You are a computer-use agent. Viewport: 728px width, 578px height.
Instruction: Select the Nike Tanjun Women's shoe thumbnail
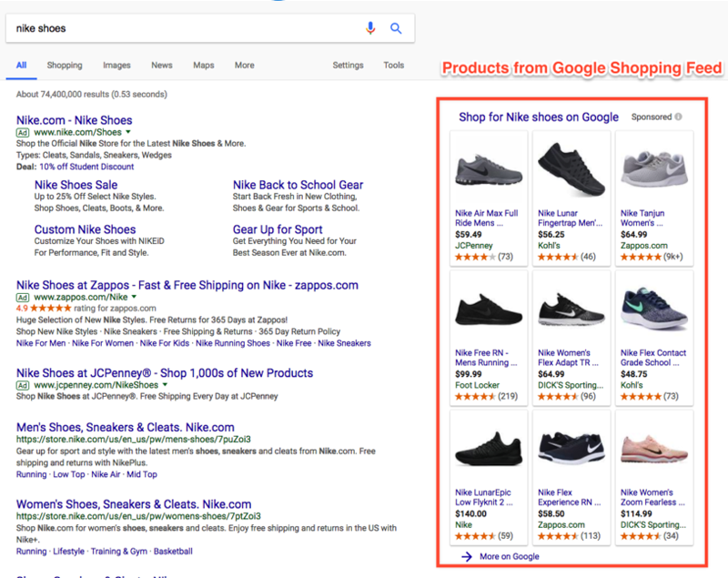pyautogui.click(x=653, y=168)
